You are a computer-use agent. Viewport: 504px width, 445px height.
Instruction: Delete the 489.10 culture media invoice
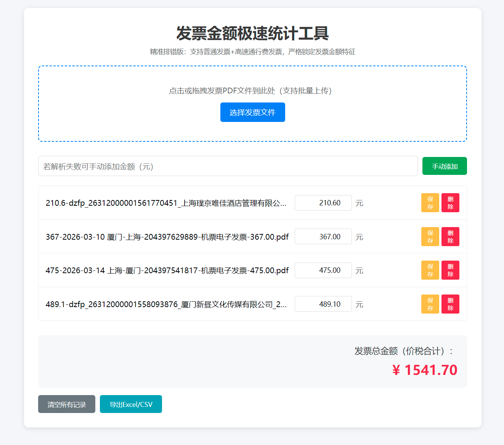[450, 304]
